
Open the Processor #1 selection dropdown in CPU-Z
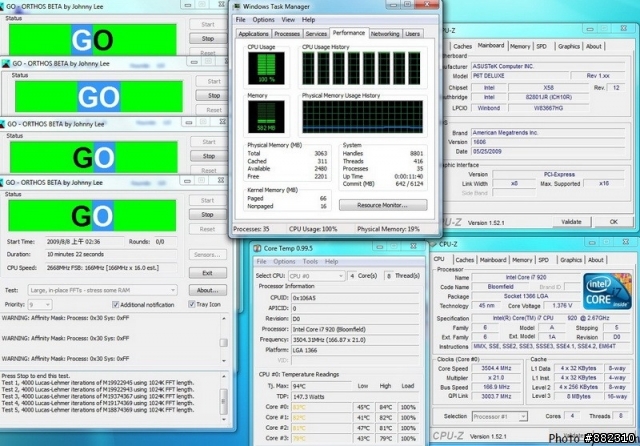click(x=500, y=417)
